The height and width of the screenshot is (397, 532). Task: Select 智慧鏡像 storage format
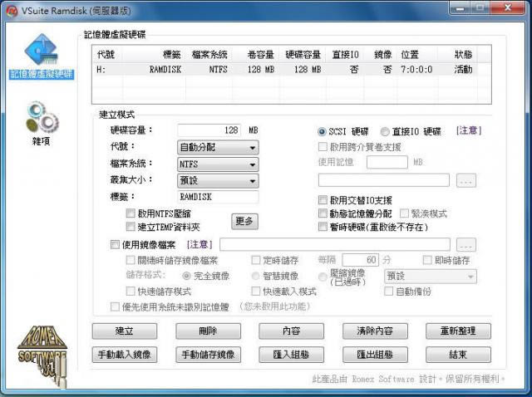pyautogui.click(x=255, y=276)
